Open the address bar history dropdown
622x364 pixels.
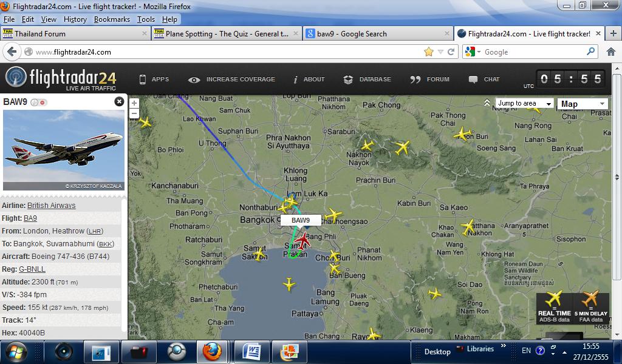click(x=440, y=52)
